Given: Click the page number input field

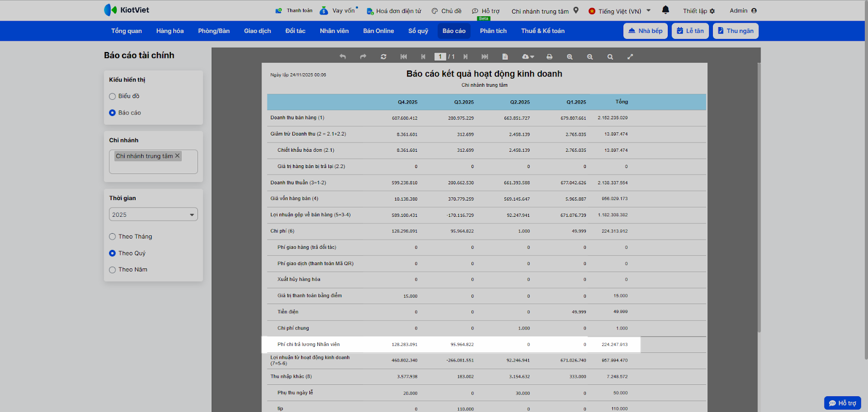Looking at the screenshot, I should click(440, 57).
